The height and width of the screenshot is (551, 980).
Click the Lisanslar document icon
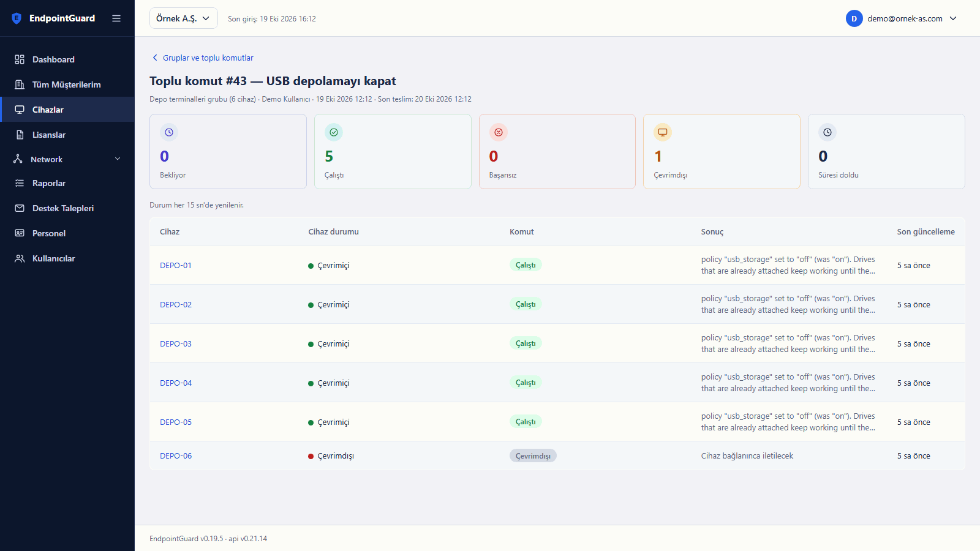(x=20, y=135)
